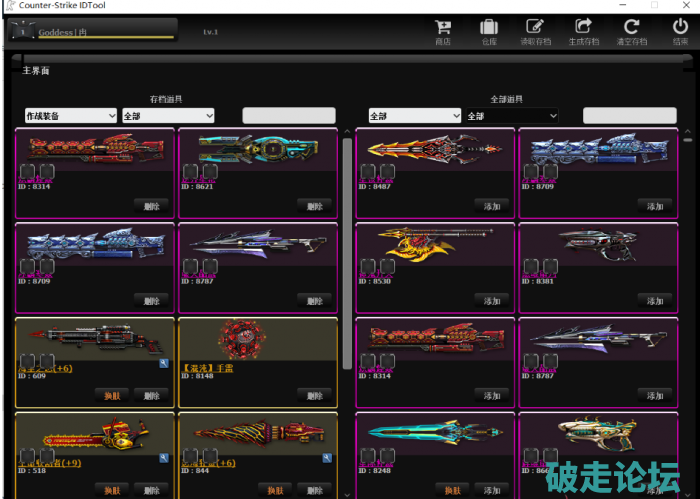Open the 仓库 warehouse briefcase icon
The width and height of the screenshot is (700, 499).
[488, 28]
